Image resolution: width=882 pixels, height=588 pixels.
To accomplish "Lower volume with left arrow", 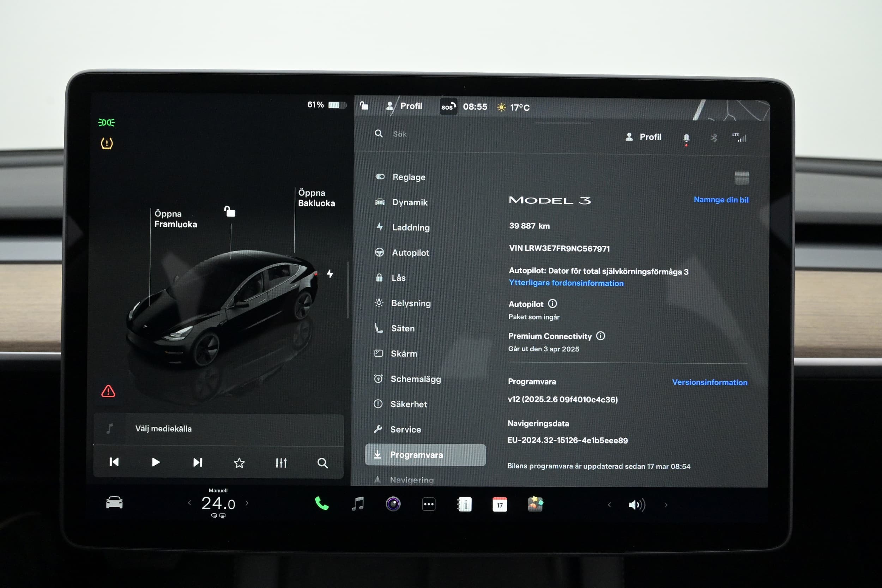I will tap(609, 505).
